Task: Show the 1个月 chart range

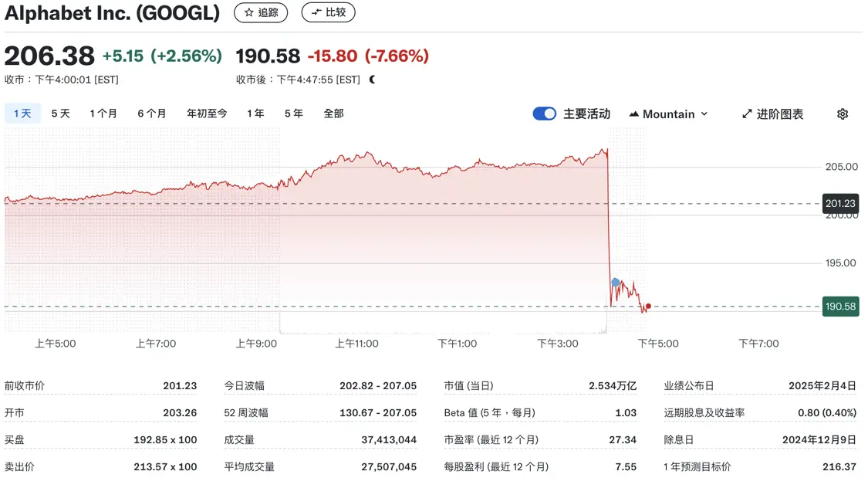Action: [103, 114]
